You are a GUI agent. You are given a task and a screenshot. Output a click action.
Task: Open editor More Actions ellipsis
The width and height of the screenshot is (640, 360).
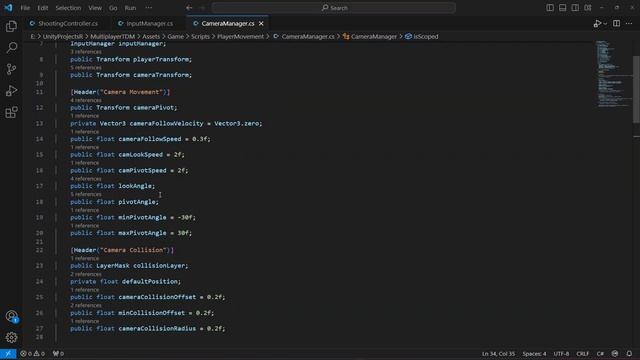click(x=629, y=24)
